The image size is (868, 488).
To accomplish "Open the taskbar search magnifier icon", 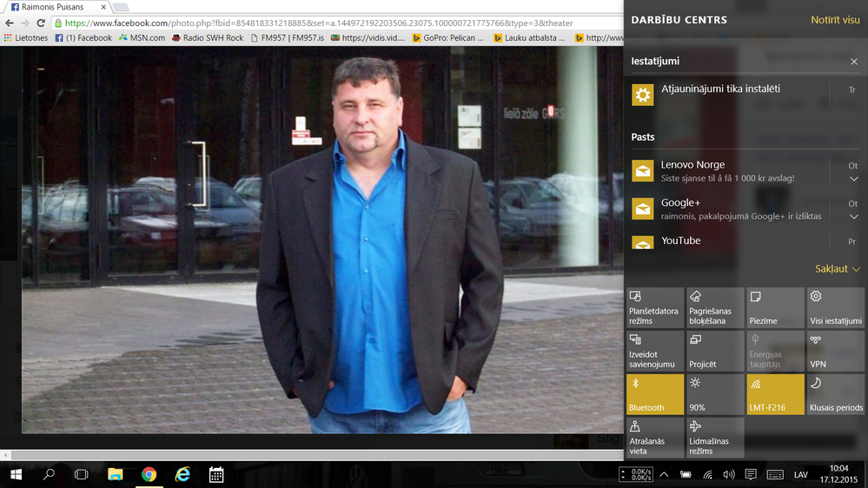I will tap(49, 474).
